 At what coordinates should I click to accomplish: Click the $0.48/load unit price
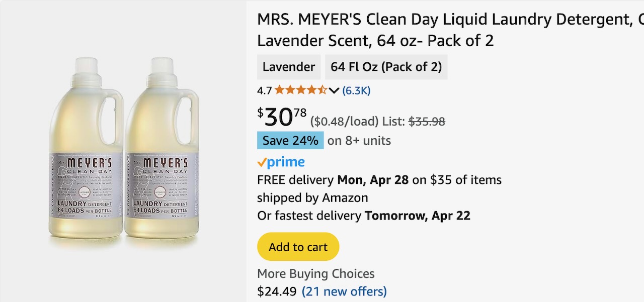344,121
